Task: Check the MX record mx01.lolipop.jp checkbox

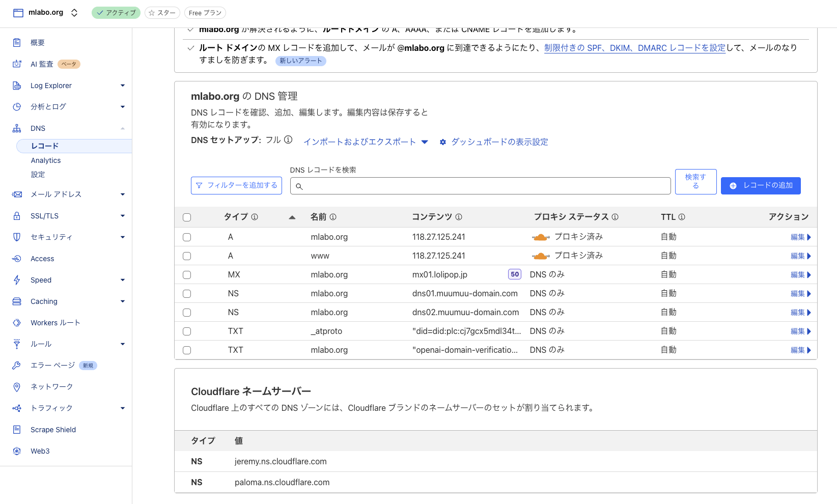Action: (187, 274)
